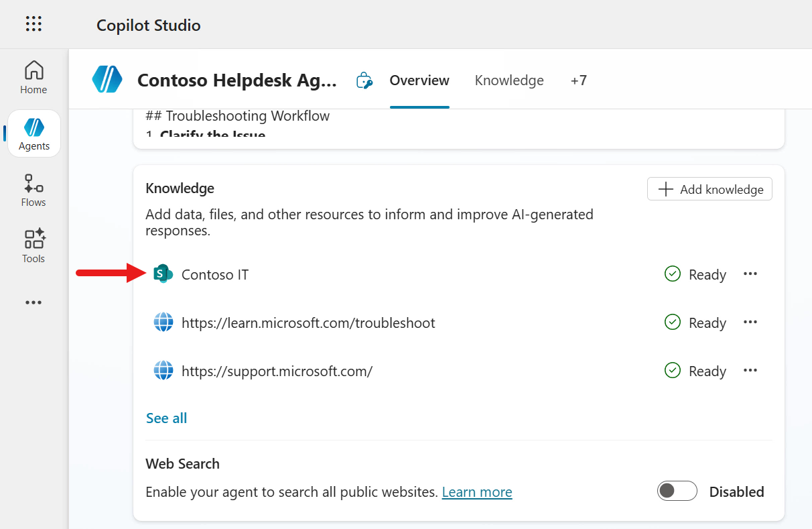The image size is (812, 529).
Task: Open the Microsoft 365 app launcher grid
Action: click(x=33, y=24)
